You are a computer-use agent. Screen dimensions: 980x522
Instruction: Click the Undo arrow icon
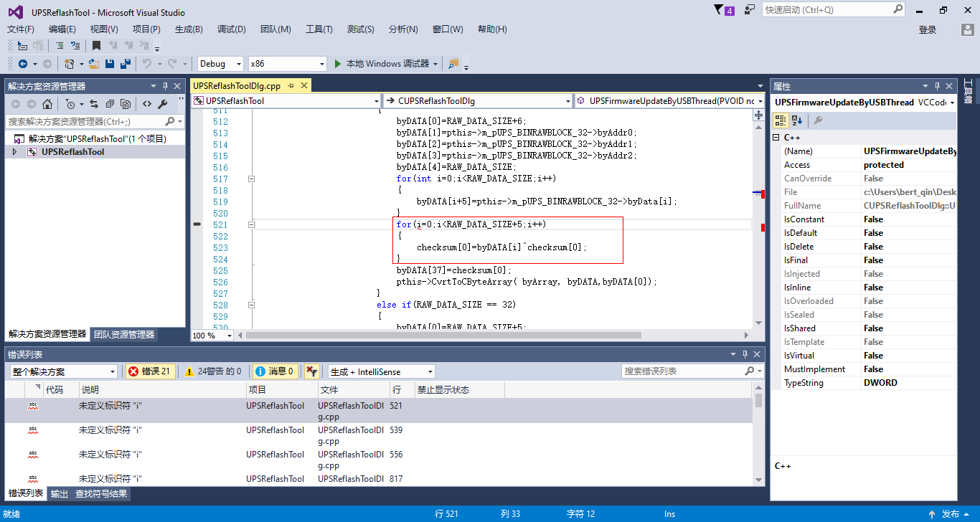(x=146, y=64)
